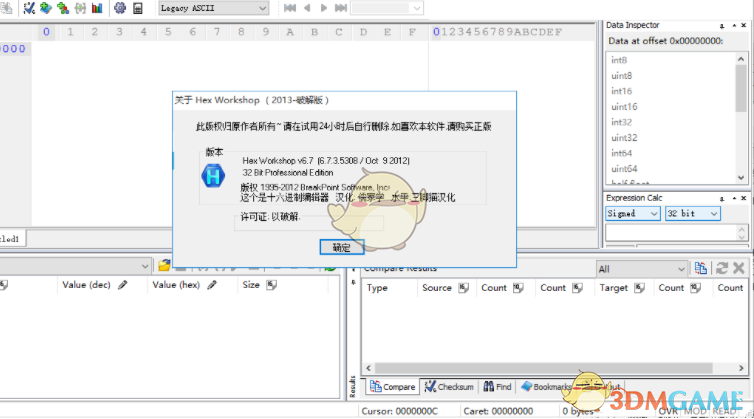Open the structure selector dropdown in bottom-left panel
The width and height of the screenshot is (754, 419).
pyautogui.click(x=75, y=266)
